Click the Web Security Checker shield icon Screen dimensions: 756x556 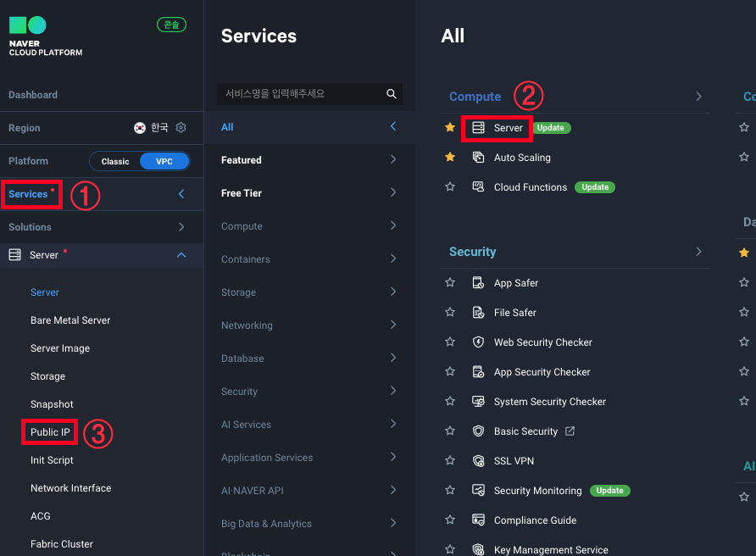pyautogui.click(x=478, y=342)
